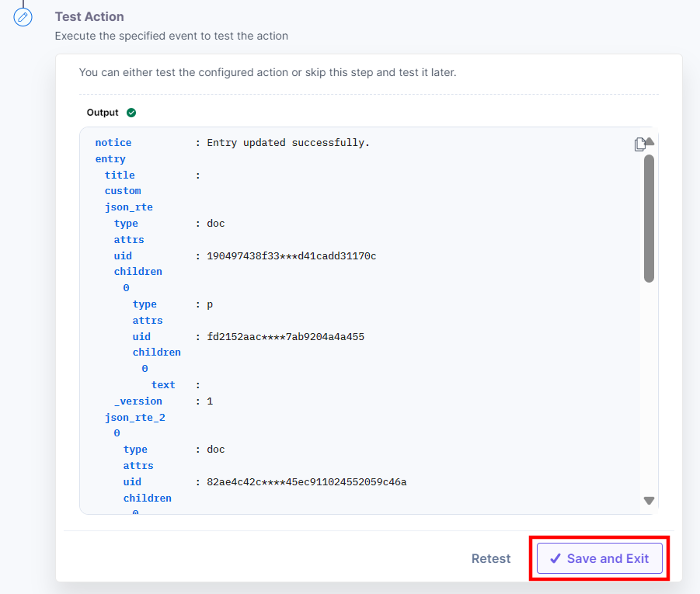This screenshot has width=700, height=594.
Task: Click the green success checkmark next to Output
Action: click(x=131, y=112)
